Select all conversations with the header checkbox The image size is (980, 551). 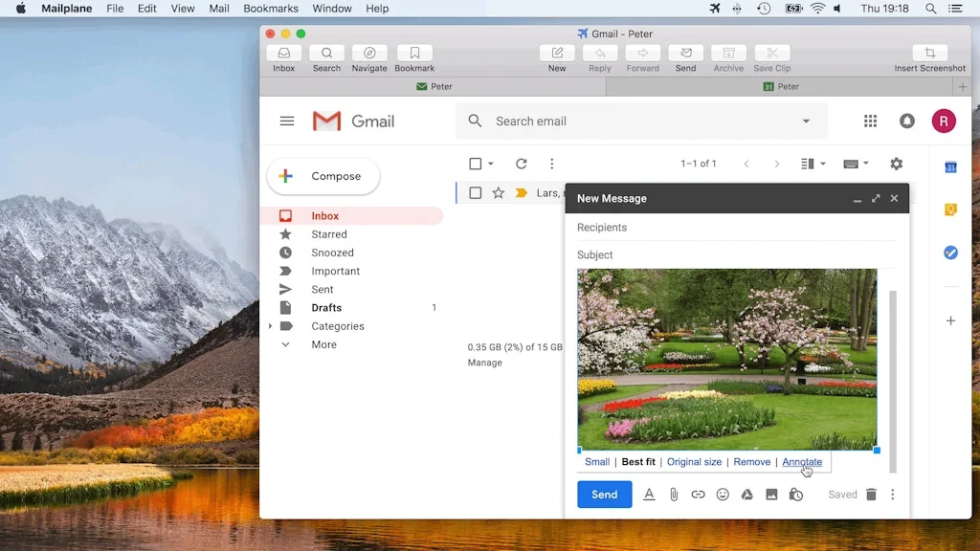474,163
